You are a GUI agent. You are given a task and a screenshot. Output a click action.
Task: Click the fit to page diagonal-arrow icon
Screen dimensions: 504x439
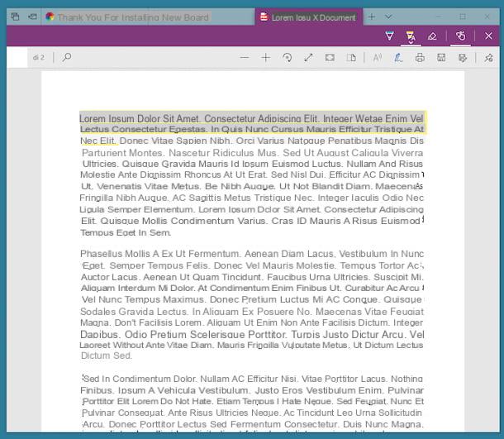pos(308,58)
